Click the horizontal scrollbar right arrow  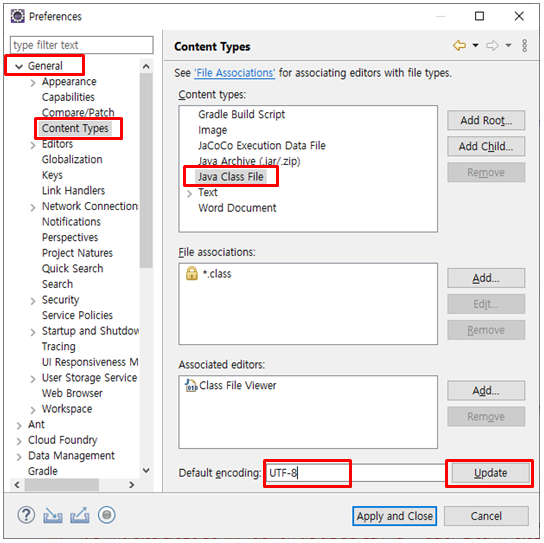131,485
